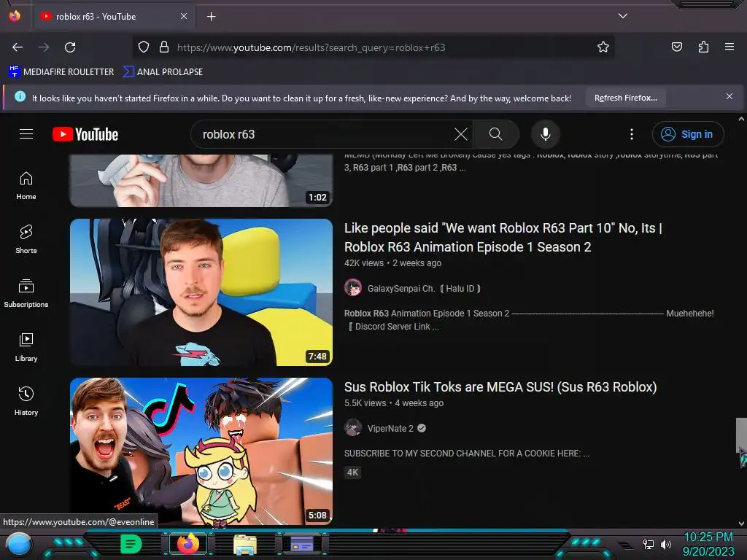Viewport: 747px width, 560px height.
Task: Click the magnifier search button
Action: tap(496, 134)
